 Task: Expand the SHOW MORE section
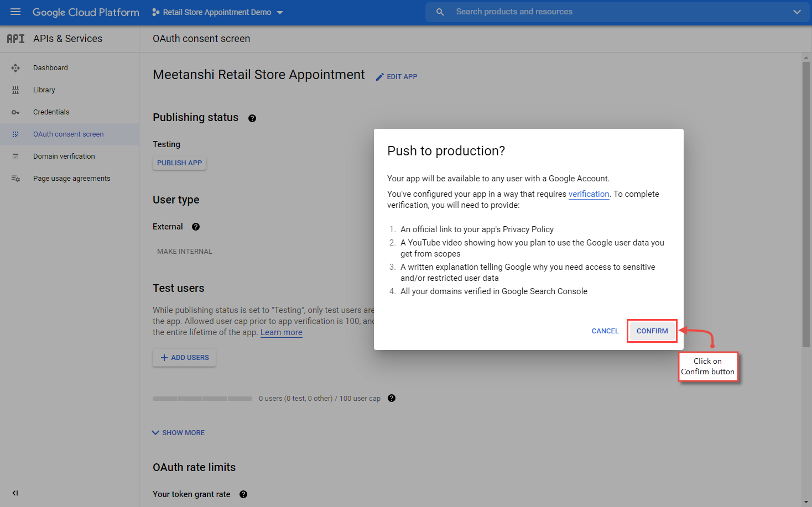(x=178, y=433)
